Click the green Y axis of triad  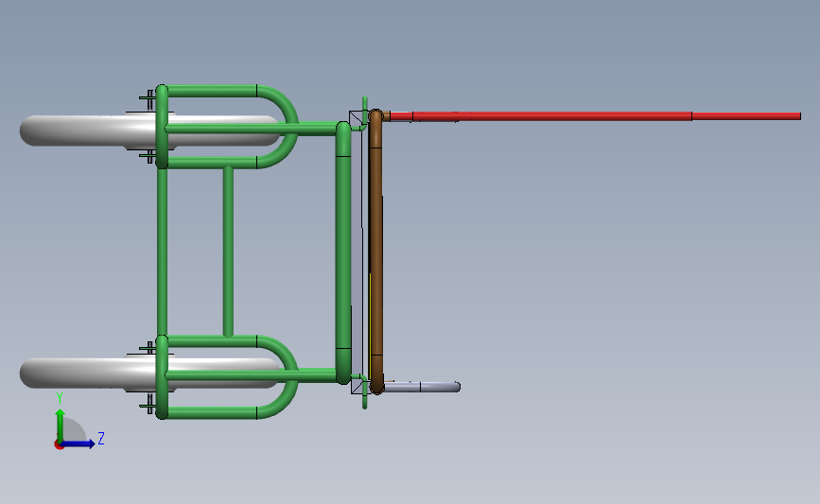pyautogui.click(x=61, y=425)
